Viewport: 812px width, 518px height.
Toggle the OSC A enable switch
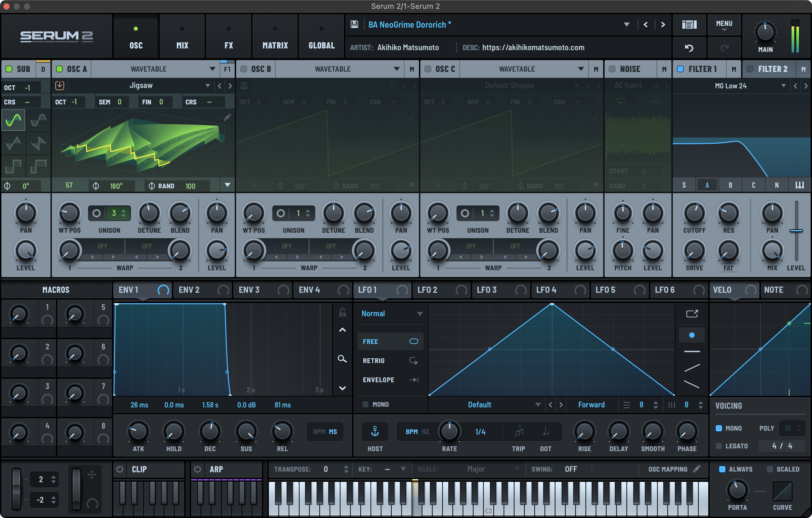(x=59, y=69)
